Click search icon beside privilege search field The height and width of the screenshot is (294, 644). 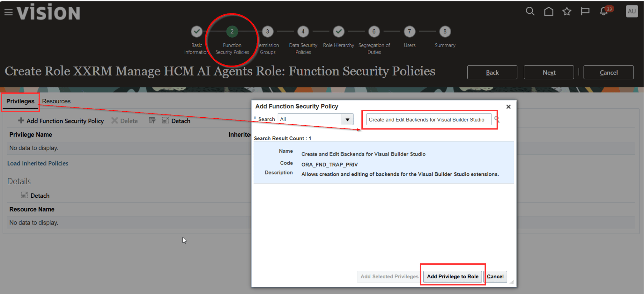point(497,119)
